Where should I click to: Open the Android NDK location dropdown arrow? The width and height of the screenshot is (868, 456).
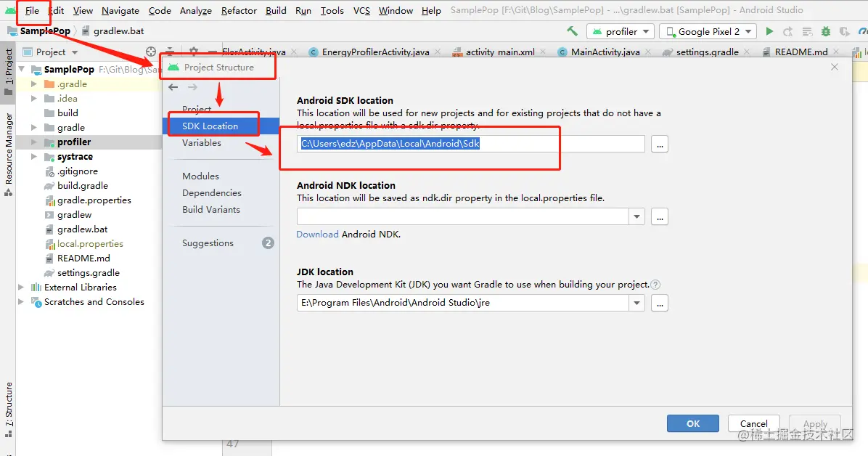coord(636,216)
